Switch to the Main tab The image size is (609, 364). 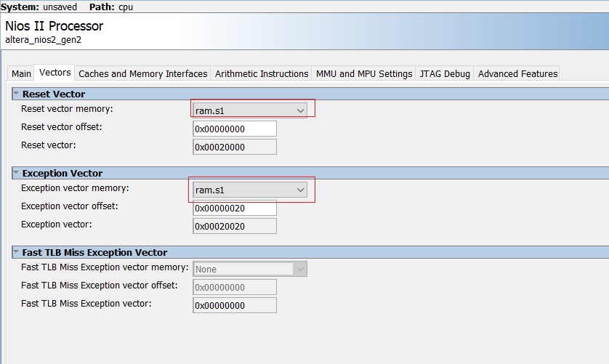21,73
